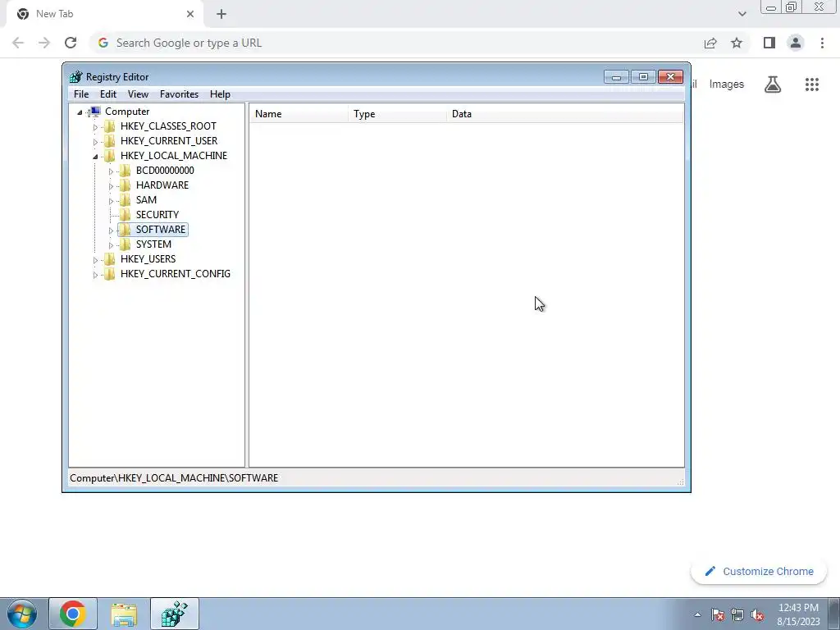Viewport: 840px width, 630px height.
Task: Open Google Images link
Action: coord(727,84)
